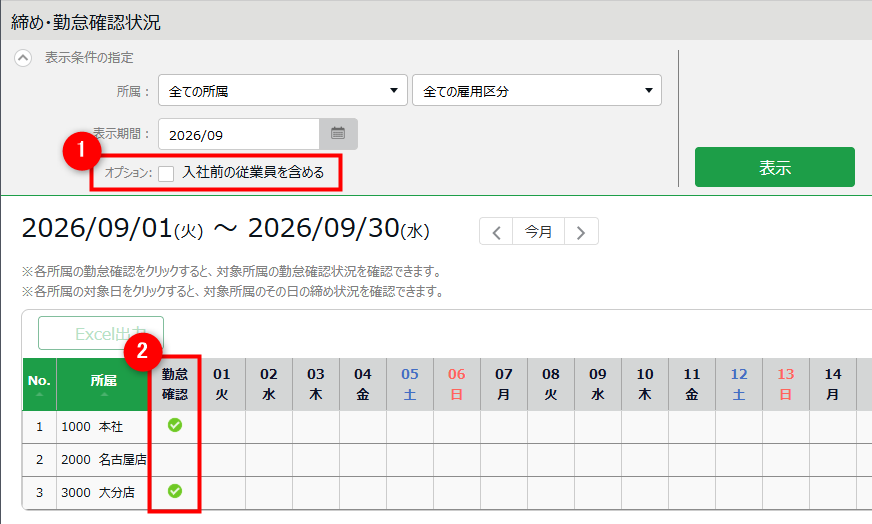Viewport: 872px width, 524px height.
Task: Click the 表示期間 date field 2026/09
Action: click(x=239, y=135)
